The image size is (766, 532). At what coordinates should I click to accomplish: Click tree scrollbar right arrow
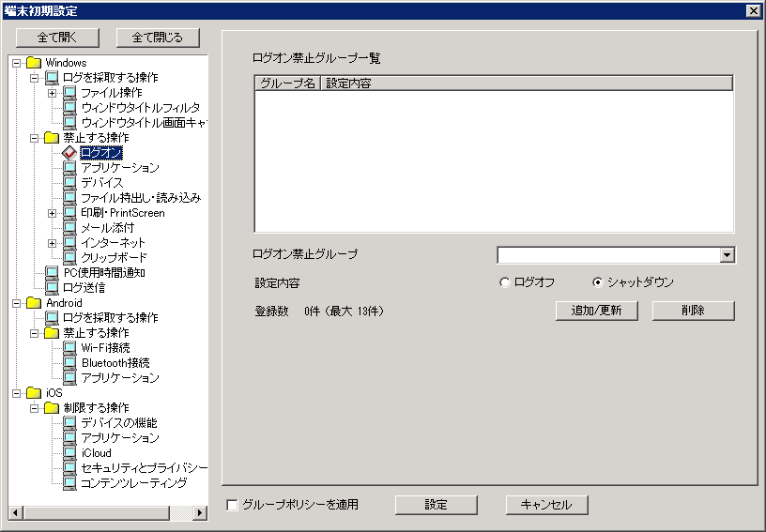199,512
